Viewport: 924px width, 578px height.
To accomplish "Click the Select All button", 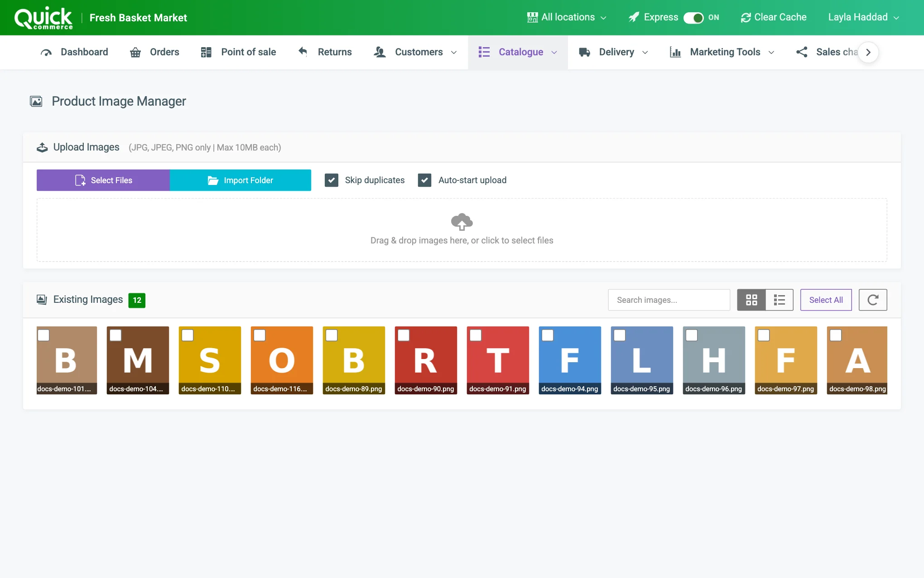I will (826, 300).
